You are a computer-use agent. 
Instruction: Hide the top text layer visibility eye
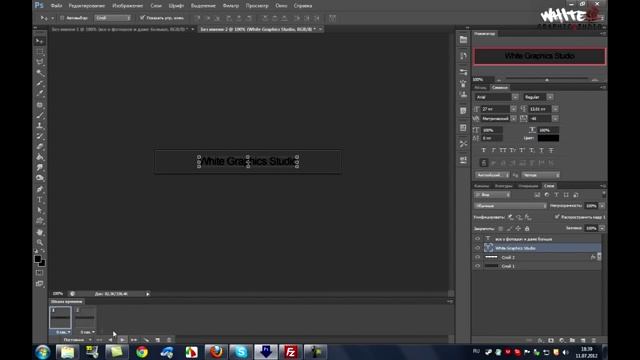tap(478, 239)
